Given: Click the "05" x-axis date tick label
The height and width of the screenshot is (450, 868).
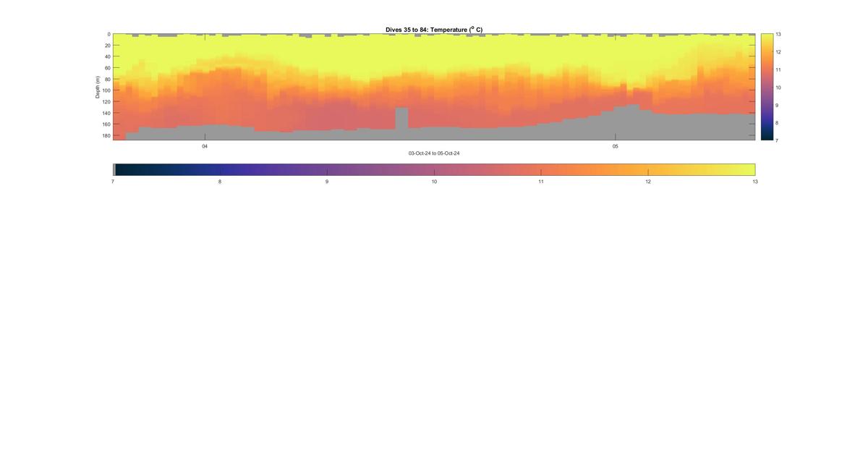Looking at the screenshot, I should tap(616, 146).
